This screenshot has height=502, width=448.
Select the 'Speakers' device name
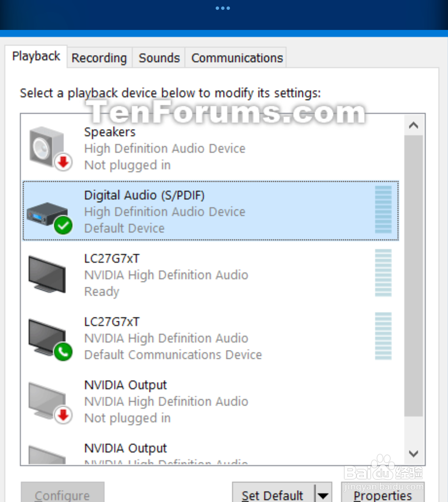[110, 132]
